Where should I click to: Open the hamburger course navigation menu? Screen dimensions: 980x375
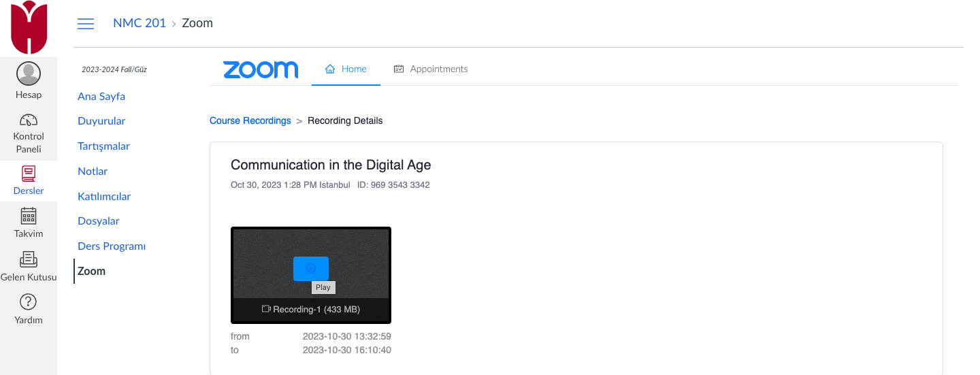[x=86, y=24]
